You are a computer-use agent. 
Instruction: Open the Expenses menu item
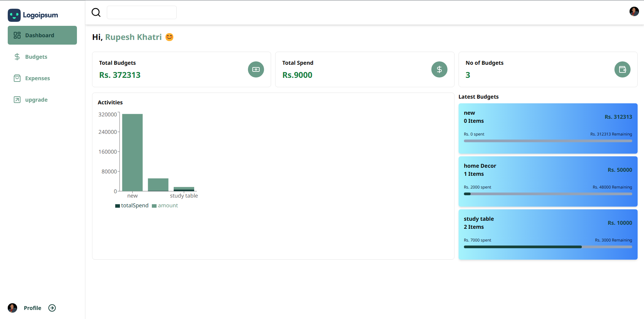coord(42,78)
